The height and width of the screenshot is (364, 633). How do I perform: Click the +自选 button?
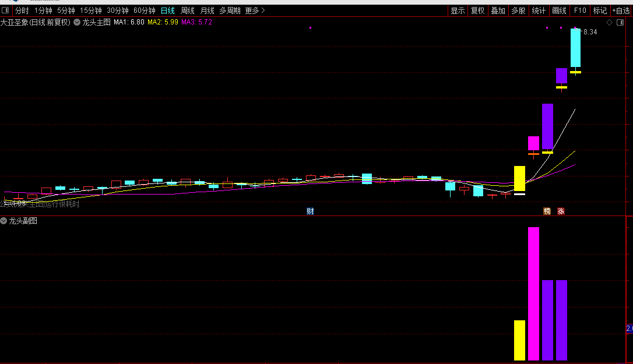(x=621, y=10)
